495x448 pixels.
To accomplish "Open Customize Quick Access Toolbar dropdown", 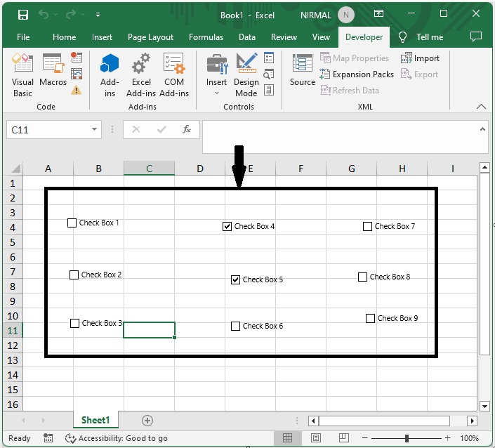I will click(98, 15).
